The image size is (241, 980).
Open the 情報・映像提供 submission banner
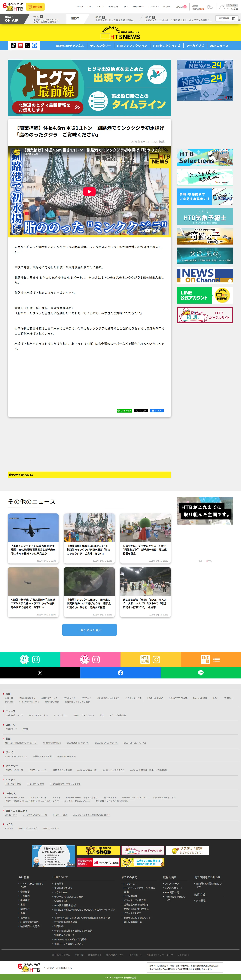click(x=205, y=197)
